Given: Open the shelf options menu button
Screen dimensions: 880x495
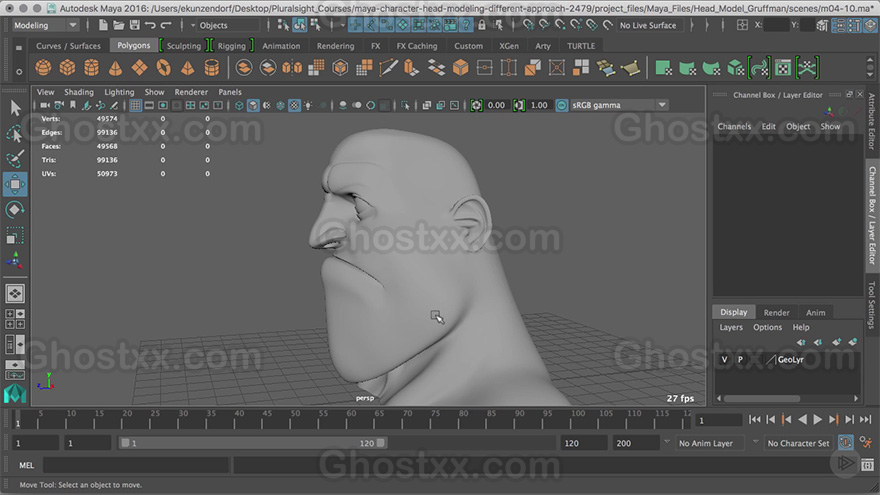Looking at the screenshot, I should point(19,72).
